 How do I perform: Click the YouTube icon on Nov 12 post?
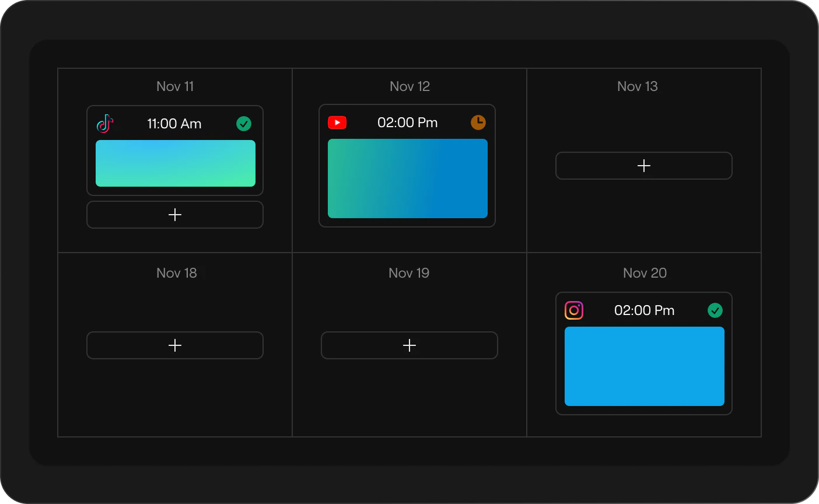pos(337,123)
